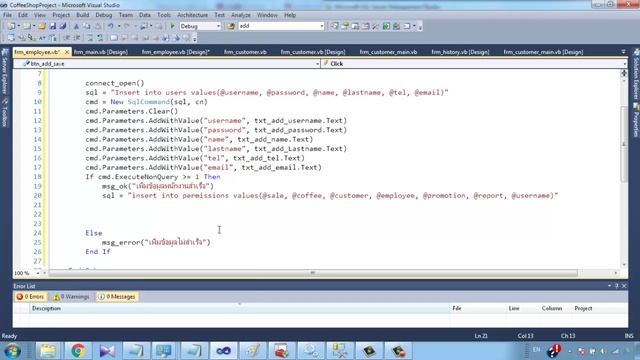Click on connect_open() in line 8
This screenshot has height=360, width=640.
(x=115, y=83)
